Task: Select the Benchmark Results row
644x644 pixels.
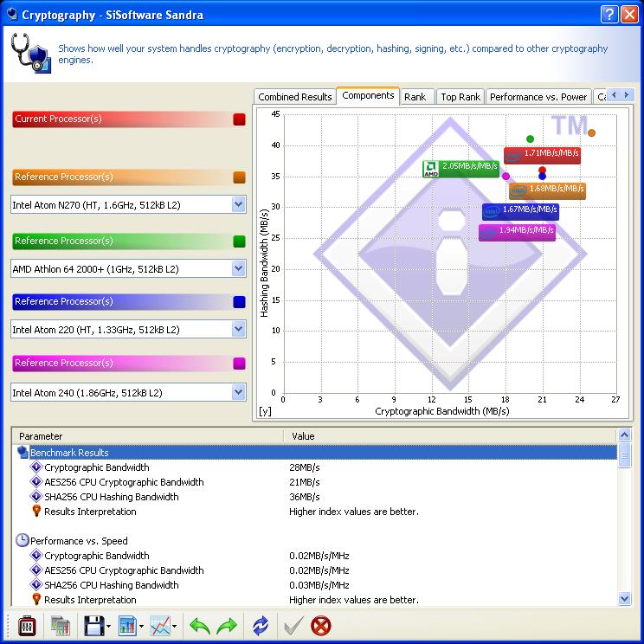Action: click(x=315, y=452)
